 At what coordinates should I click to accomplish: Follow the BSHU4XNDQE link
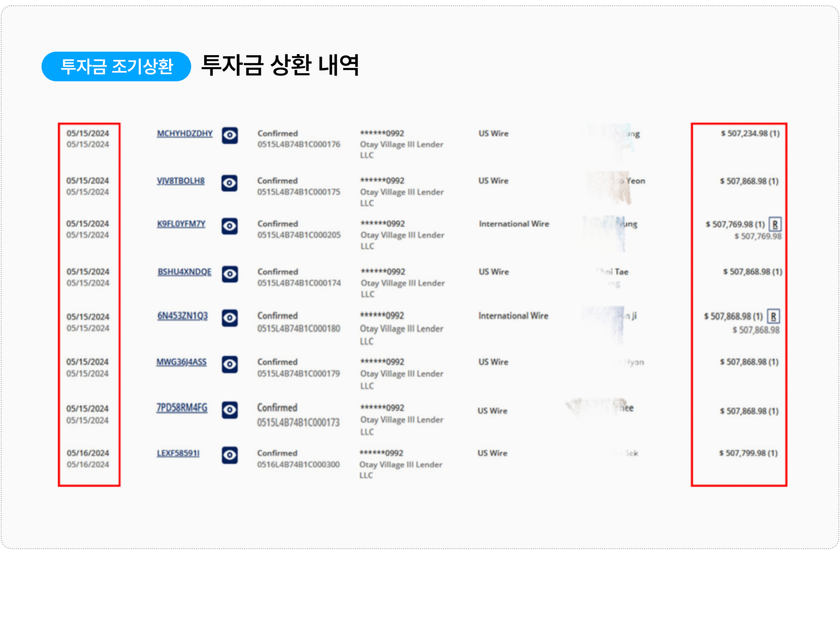[x=184, y=272]
